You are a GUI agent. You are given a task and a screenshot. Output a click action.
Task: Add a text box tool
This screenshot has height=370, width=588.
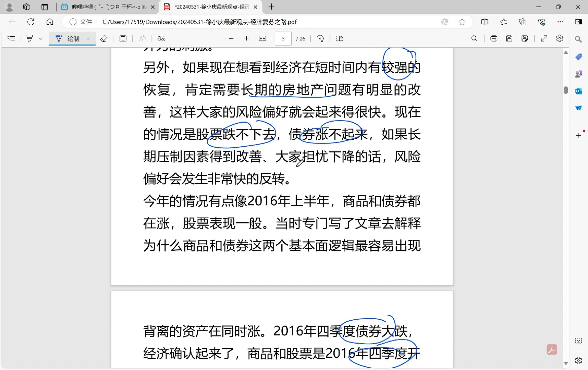(123, 38)
